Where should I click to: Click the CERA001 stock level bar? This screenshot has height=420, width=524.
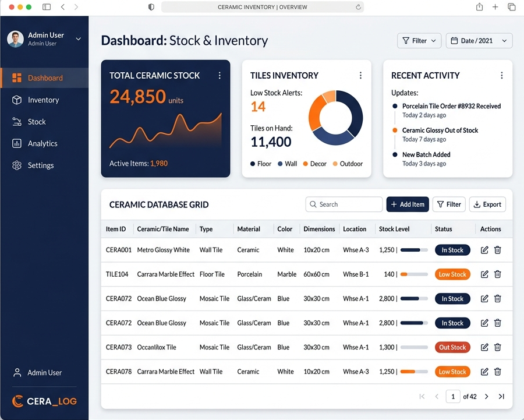[414, 250]
